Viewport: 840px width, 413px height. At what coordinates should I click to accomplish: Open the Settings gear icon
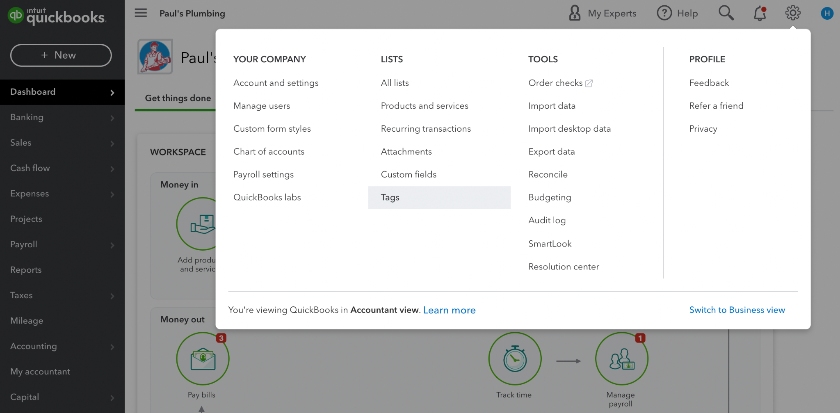[792, 13]
